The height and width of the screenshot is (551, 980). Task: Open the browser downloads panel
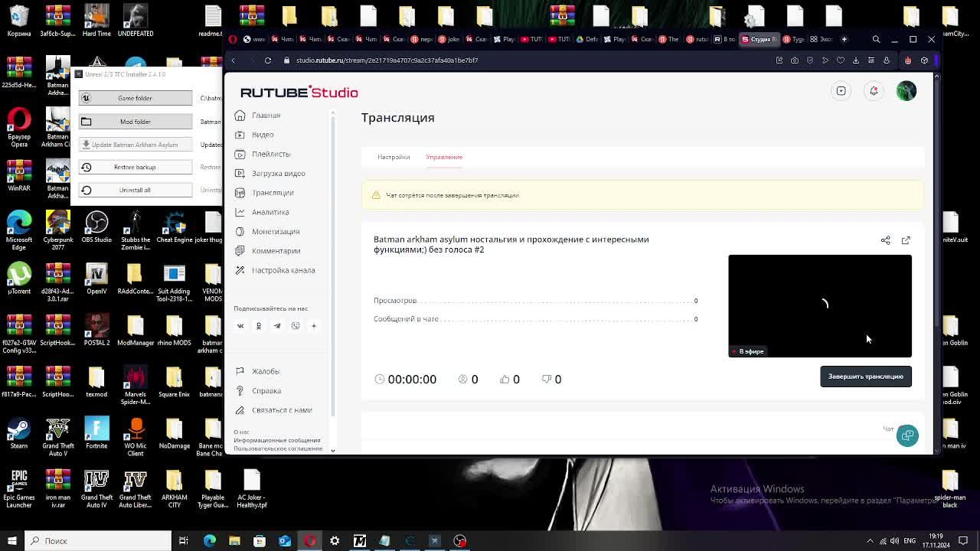(x=856, y=60)
